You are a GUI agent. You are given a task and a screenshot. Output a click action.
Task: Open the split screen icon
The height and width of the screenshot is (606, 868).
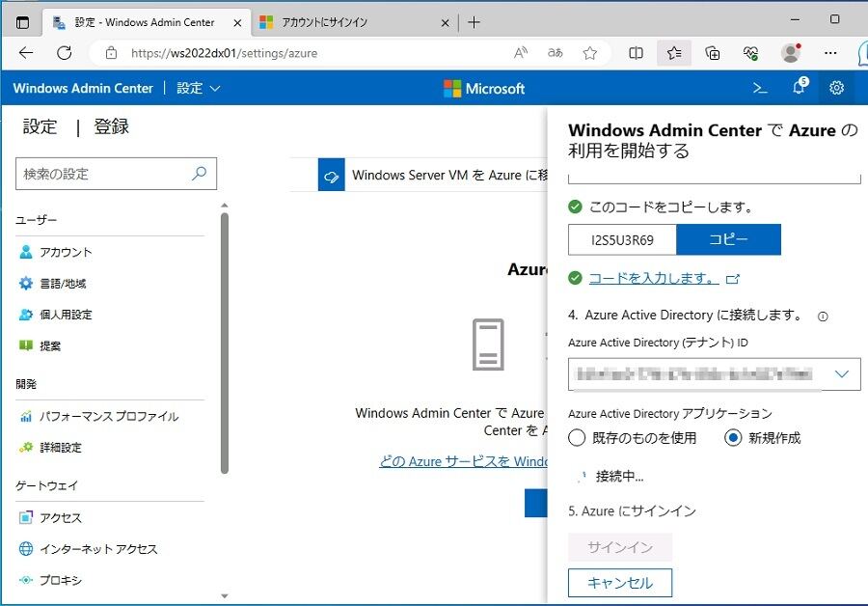tap(637, 53)
